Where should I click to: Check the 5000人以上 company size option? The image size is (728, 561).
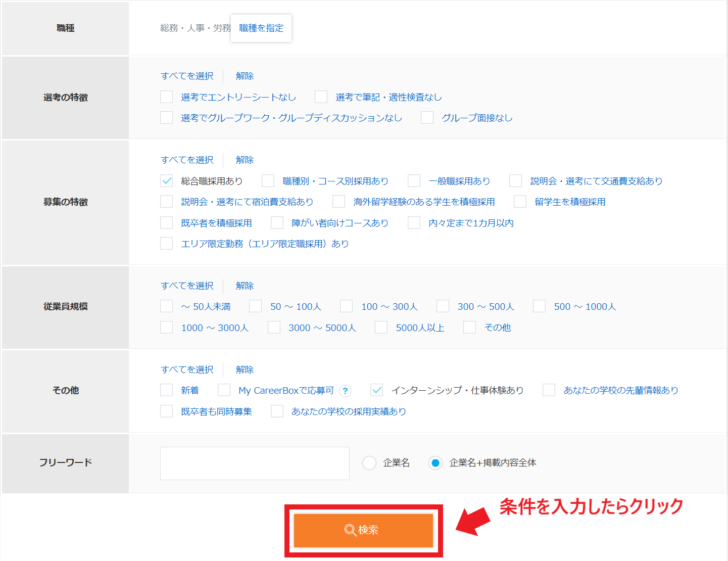(x=381, y=327)
